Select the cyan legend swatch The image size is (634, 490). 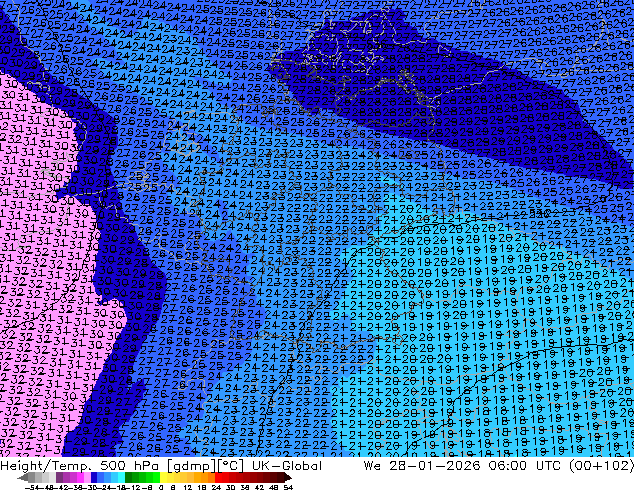tap(121, 477)
